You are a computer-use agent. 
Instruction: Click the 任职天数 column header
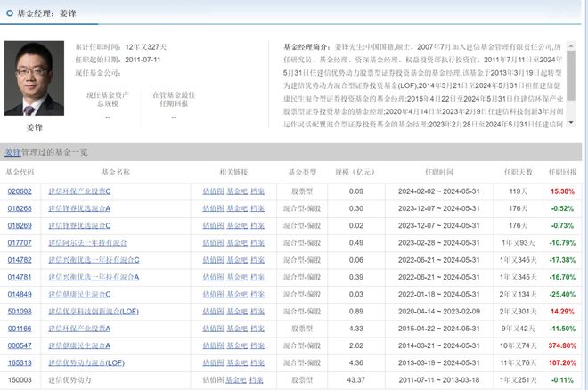(519, 172)
